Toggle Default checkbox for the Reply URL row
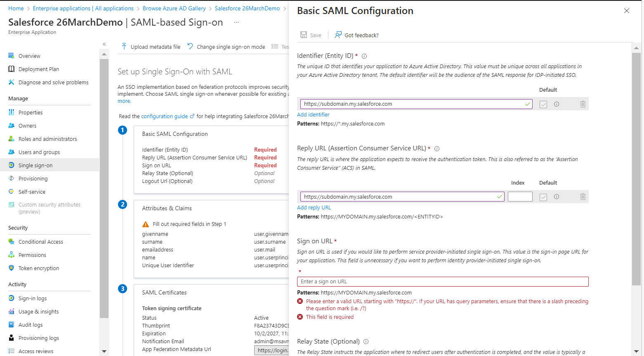 point(543,197)
